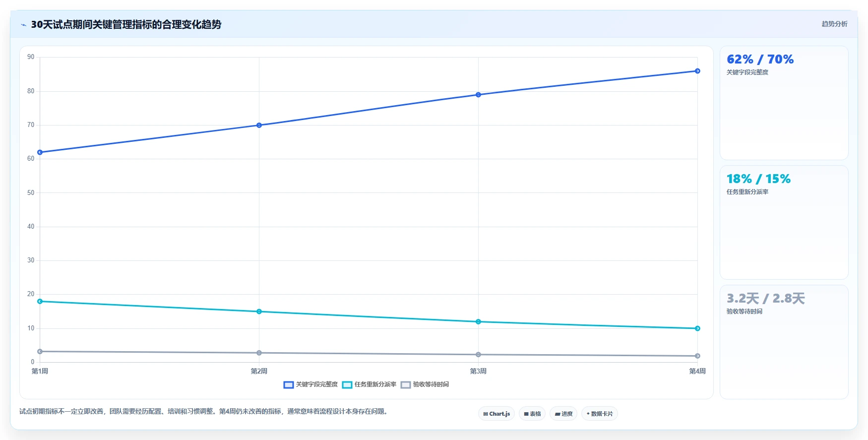The image size is (868, 440).
Task: Open the 3.2天 / 2.8天 验收等待时间 card
Action: (784, 342)
